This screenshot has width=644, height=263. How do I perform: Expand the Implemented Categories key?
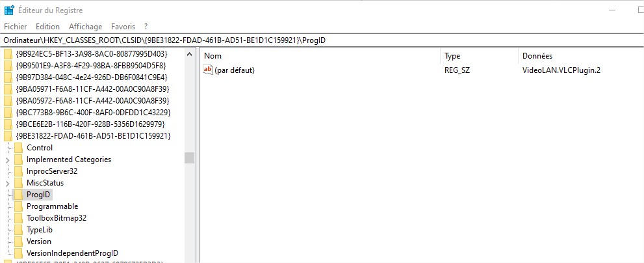(x=8, y=159)
